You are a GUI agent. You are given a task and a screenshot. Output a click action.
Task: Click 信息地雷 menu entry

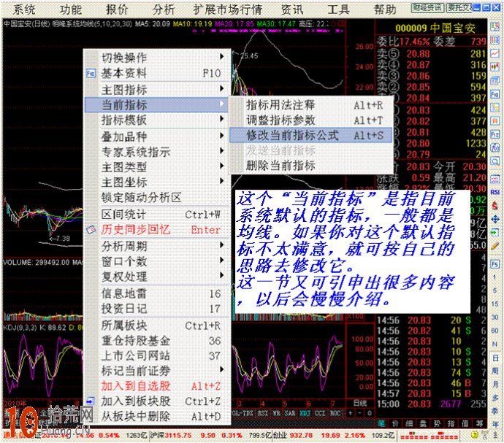pyautogui.click(x=157, y=293)
